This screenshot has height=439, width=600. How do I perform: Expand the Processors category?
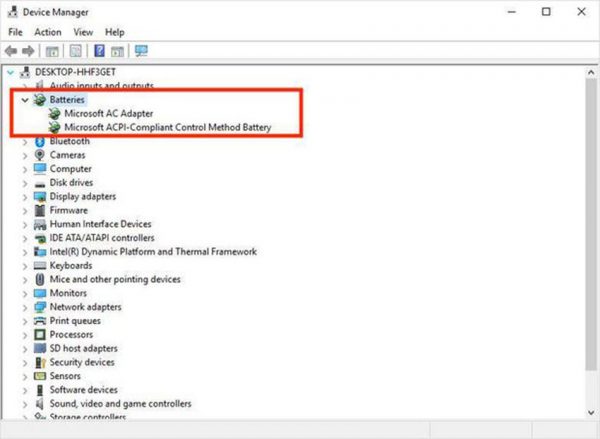(x=25, y=335)
